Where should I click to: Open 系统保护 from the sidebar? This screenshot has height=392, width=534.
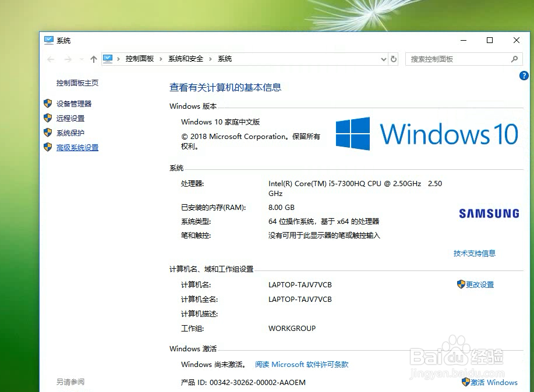pyautogui.click(x=70, y=133)
